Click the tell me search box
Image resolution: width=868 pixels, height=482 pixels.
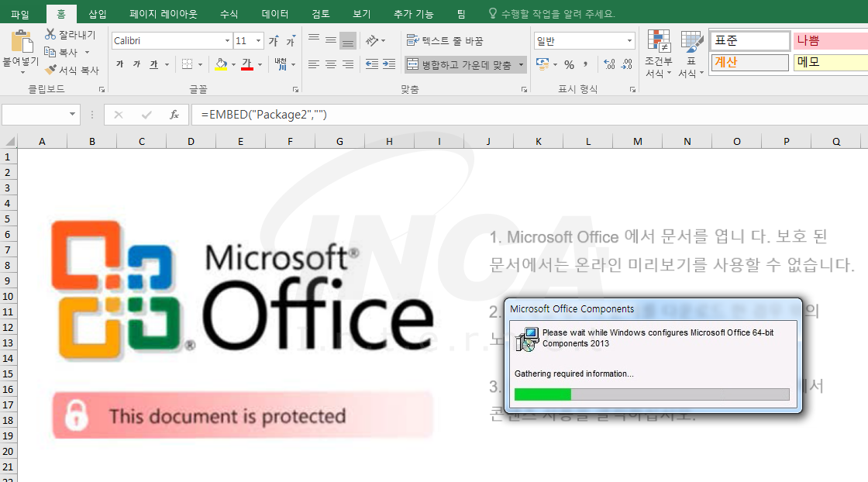[x=552, y=14]
